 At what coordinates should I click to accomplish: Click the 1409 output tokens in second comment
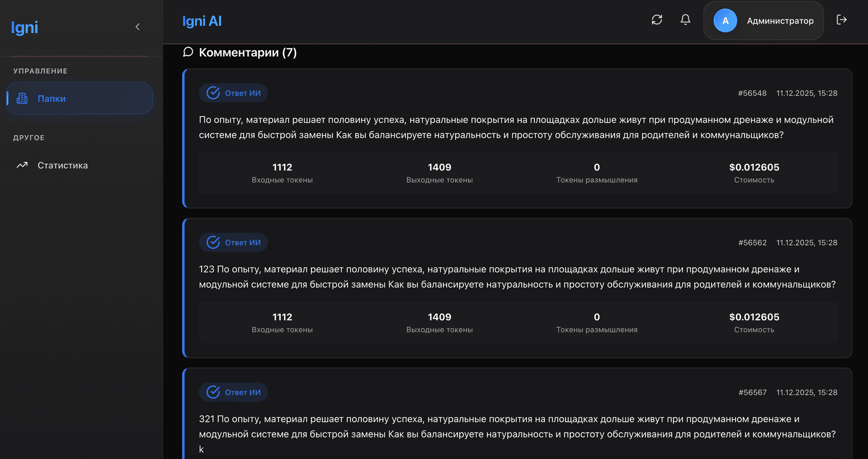(x=439, y=317)
